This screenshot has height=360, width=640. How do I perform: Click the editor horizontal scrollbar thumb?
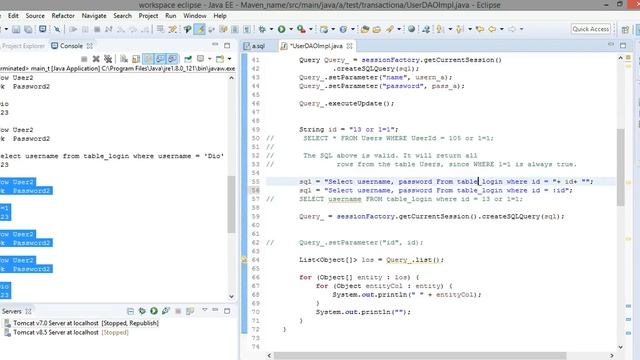coord(420,356)
